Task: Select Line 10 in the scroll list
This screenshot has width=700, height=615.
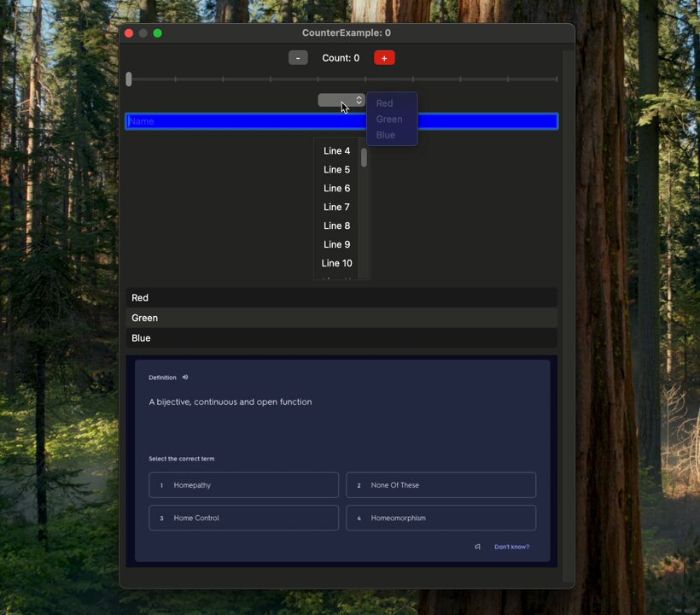Action: 336,263
